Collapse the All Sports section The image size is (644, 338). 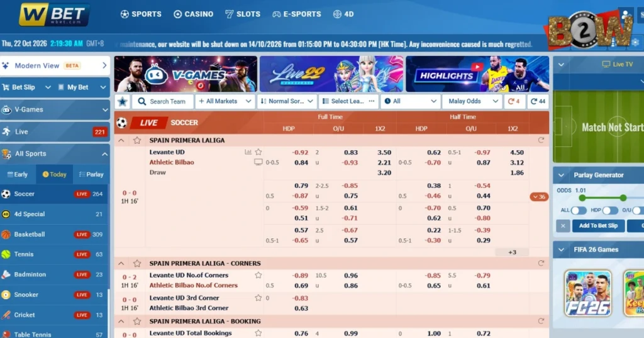click(55, 154)
